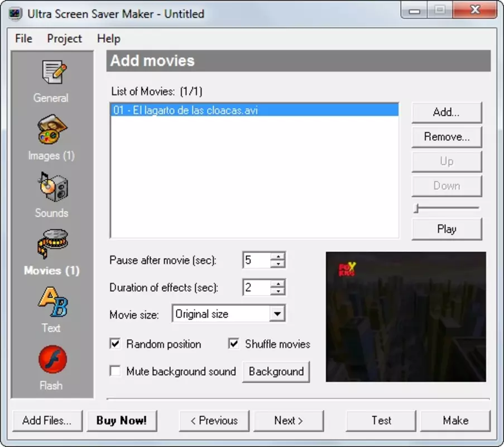Click the Duration of effects value field
The width and height of the screenshot is (504, 447).
(x=257, y=287)
